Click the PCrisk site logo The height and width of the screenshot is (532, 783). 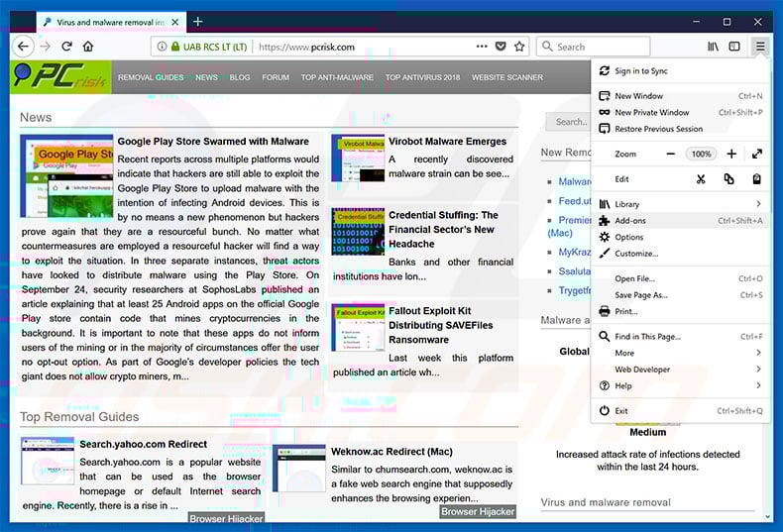pyautogui.click(x=60, y=77)
